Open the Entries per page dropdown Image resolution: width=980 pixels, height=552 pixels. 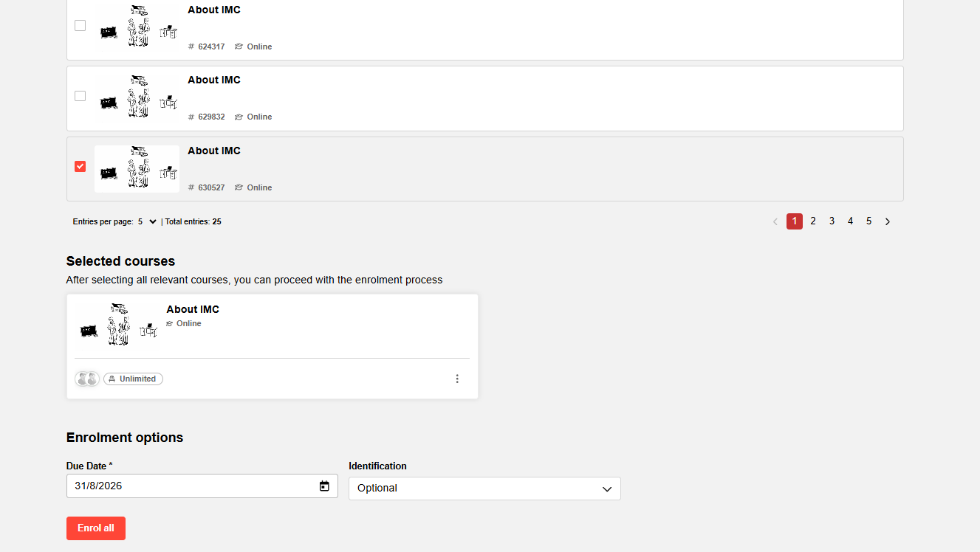point(148,221)
